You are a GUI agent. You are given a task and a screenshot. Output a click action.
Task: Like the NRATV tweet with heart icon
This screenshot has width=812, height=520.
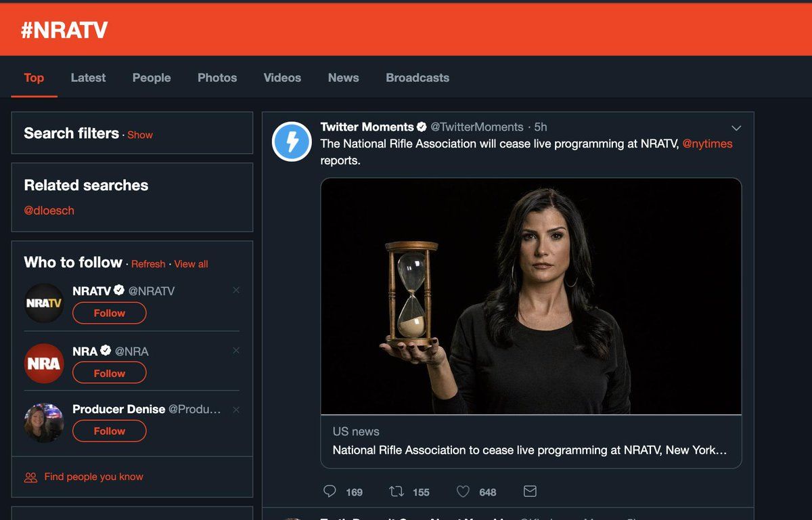(463, 492)
